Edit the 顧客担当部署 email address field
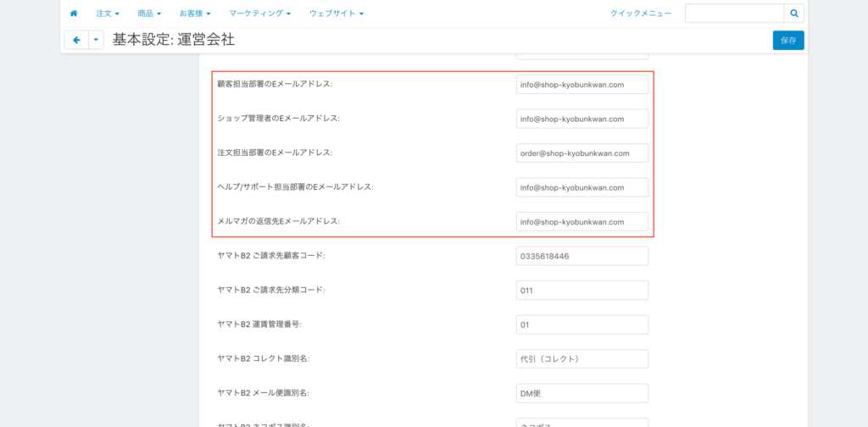The width and height of the screenshot is (868, 427). tap(581, 84)
